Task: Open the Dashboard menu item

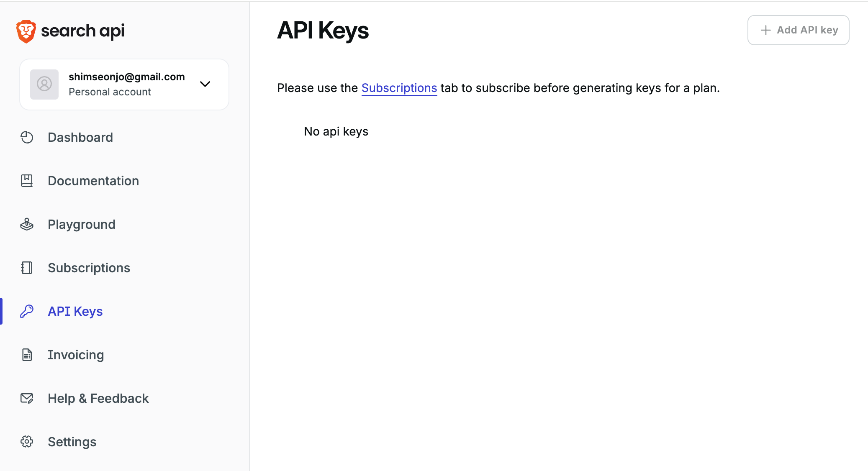Action: (80, 137)
